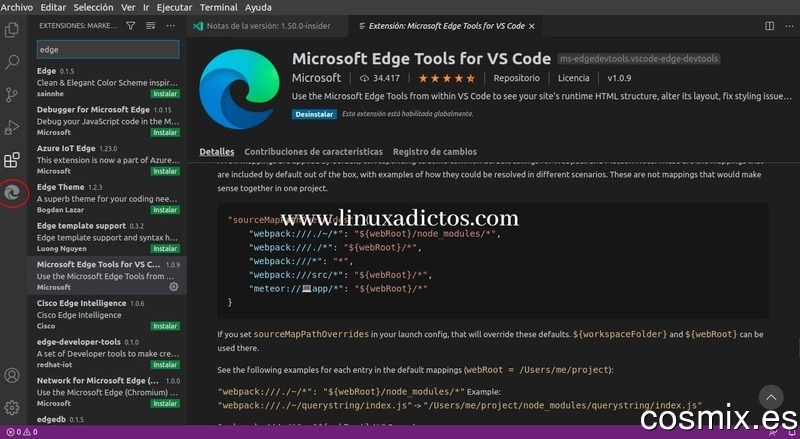The width and height of the screenshot is (800, 439).
Task: Click the Microsoft publisher name
Action: (x=316, y=78)
